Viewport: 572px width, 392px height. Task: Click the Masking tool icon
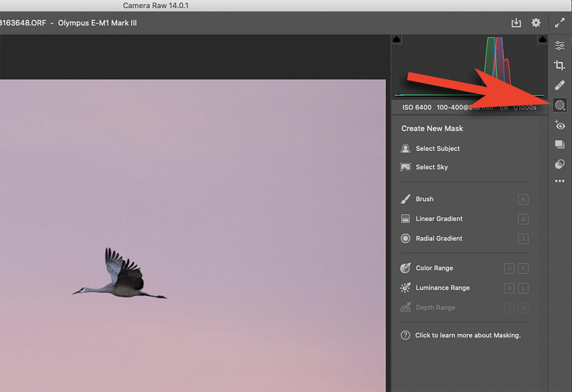point(559,105)
